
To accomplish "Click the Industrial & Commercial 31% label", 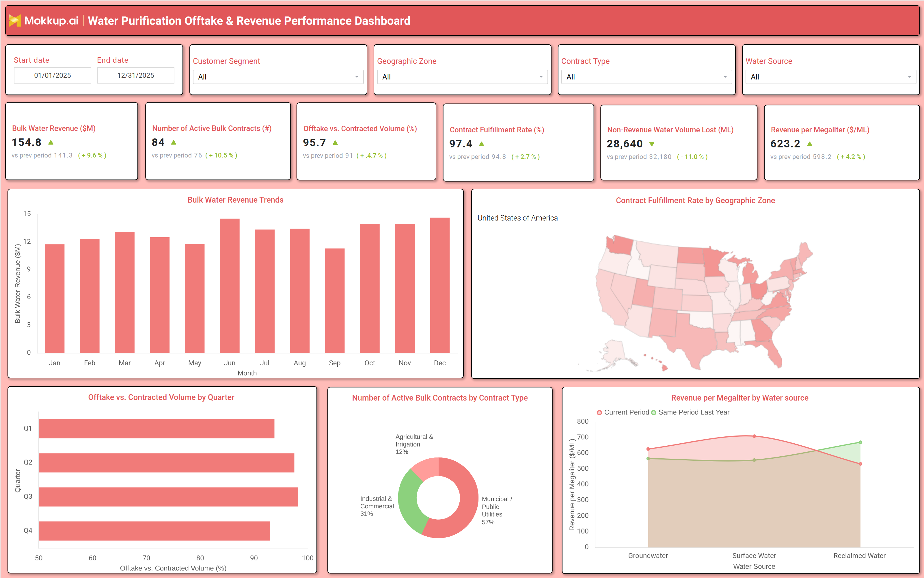I will (x=377, y=506).
